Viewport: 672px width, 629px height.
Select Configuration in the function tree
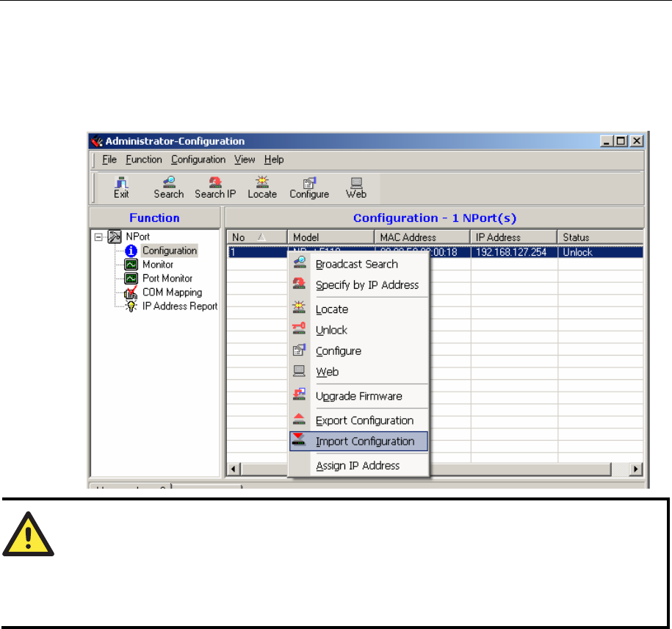pos(170,251)
